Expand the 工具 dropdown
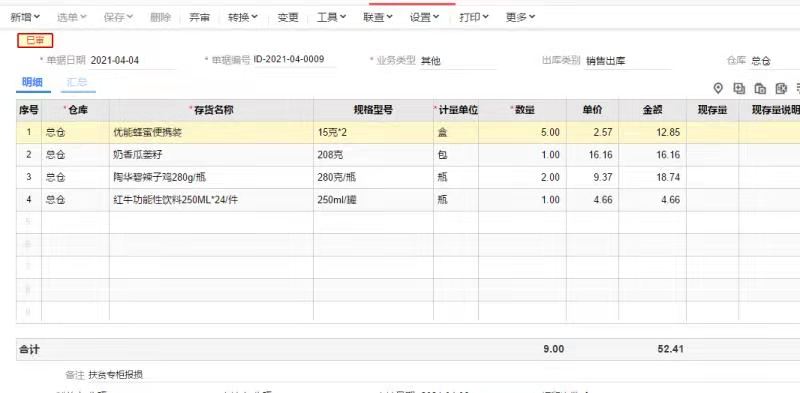800x393 pixels. (331, 17)
